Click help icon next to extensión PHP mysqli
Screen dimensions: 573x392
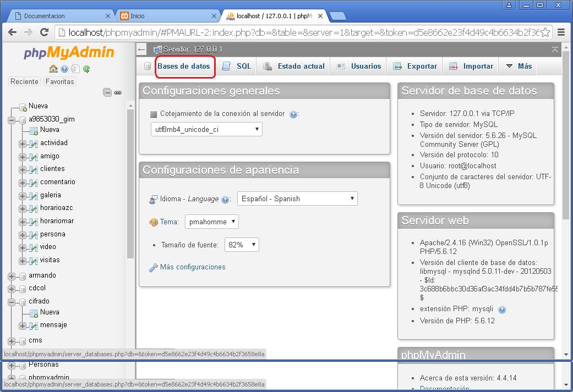tap(502, 310)
